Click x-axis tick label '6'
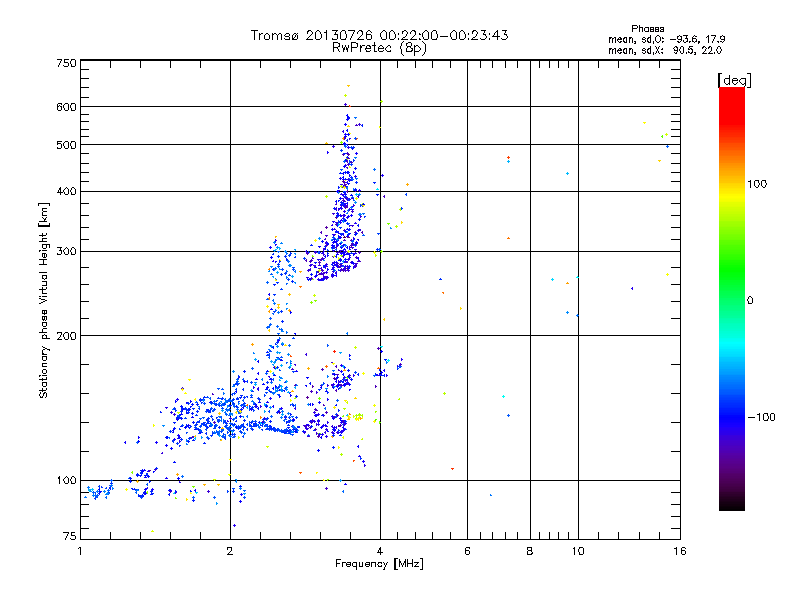 coord(467,551)
